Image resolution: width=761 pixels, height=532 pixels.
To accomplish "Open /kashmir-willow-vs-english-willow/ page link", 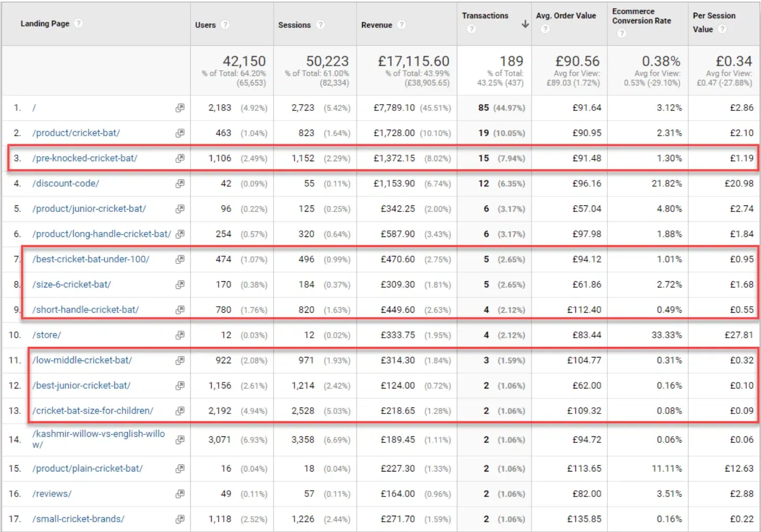I will 99,439.
